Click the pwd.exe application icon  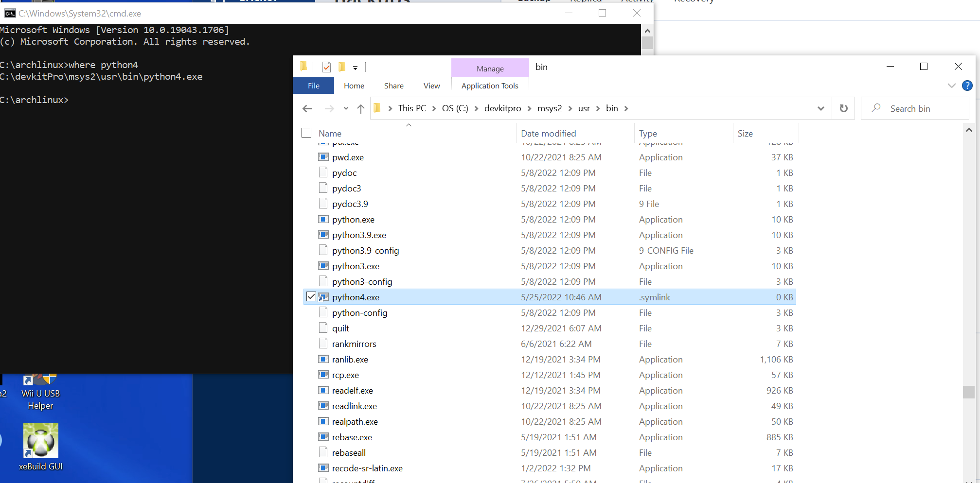click(323, 157)
